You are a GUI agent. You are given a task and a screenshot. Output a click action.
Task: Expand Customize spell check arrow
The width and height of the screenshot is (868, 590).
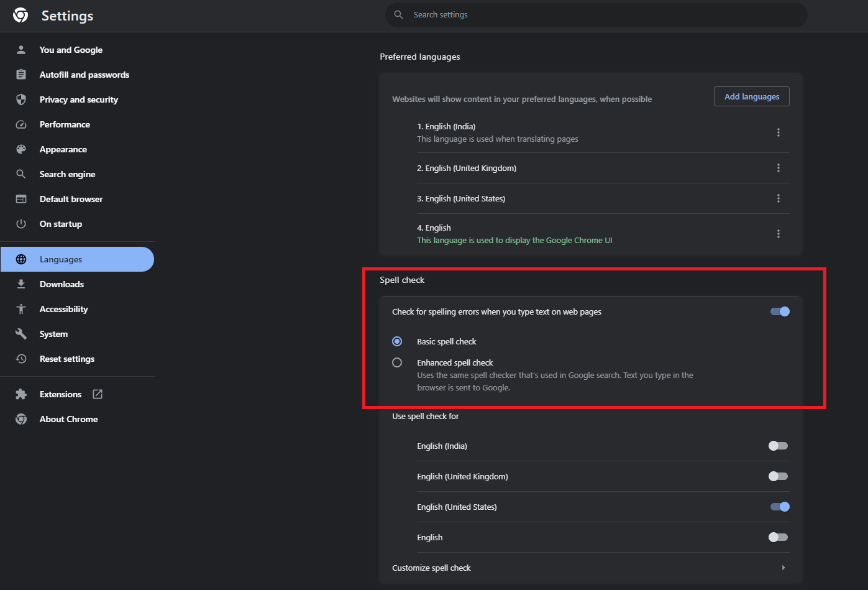point(783,568)
